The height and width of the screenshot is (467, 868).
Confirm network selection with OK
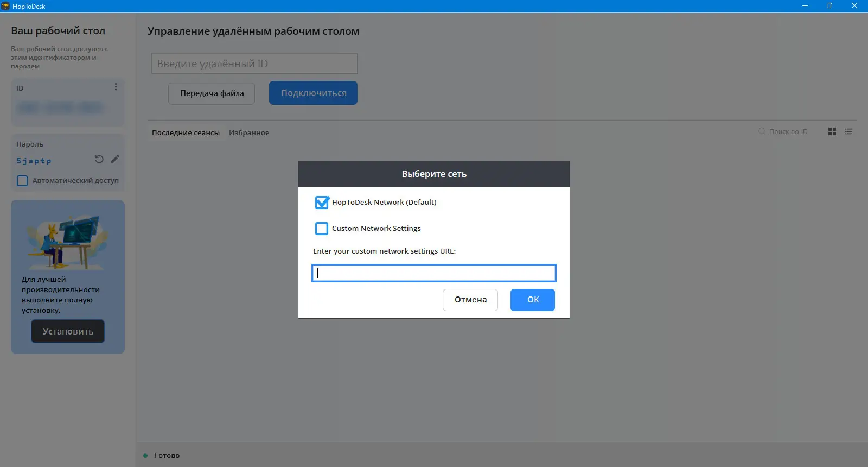coord(533,300)
